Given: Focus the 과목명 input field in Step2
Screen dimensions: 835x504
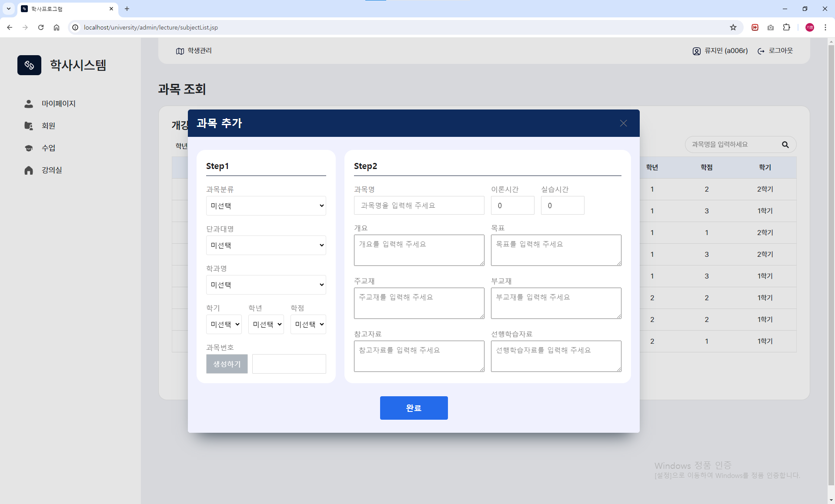Looking at the screenshot, I should point(419,205).
